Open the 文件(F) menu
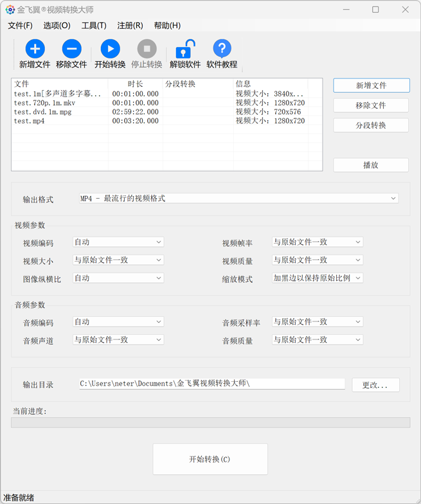This screenshot has width=421, height=504. (x=21, y=26)
